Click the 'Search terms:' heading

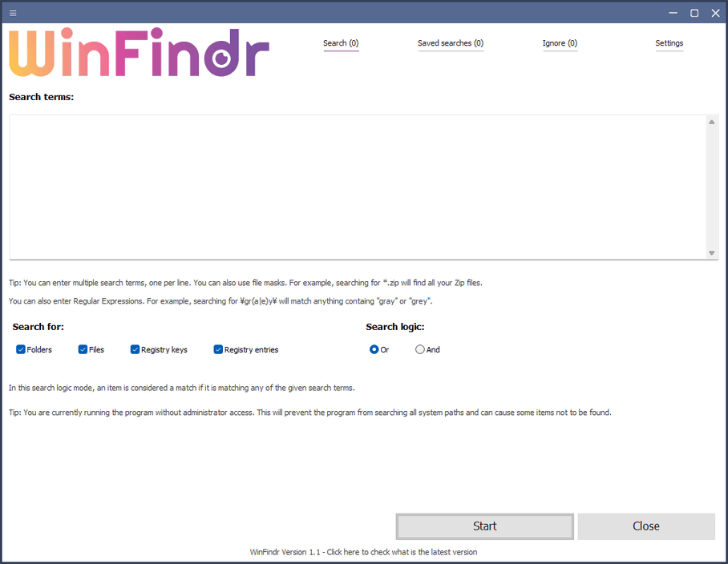pos(42,97)
